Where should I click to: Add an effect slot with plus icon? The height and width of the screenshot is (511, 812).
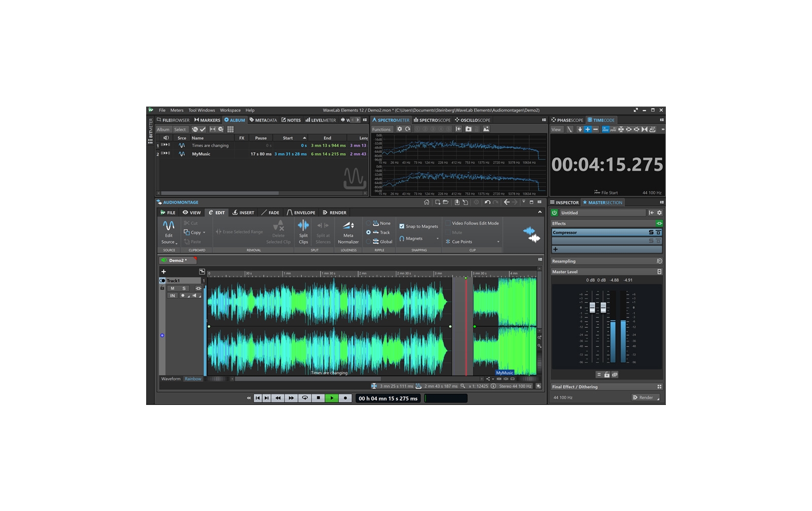point(555,249)
